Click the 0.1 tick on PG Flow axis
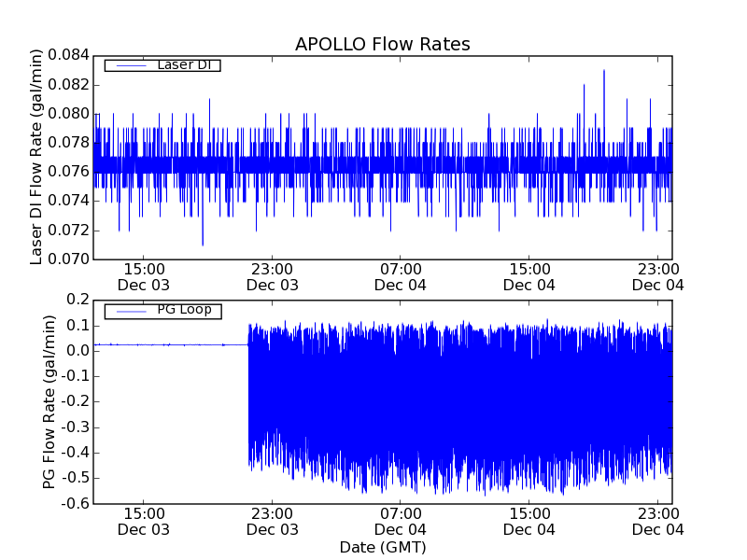Screen dimensions: 747x560 (x=78, y=326)
